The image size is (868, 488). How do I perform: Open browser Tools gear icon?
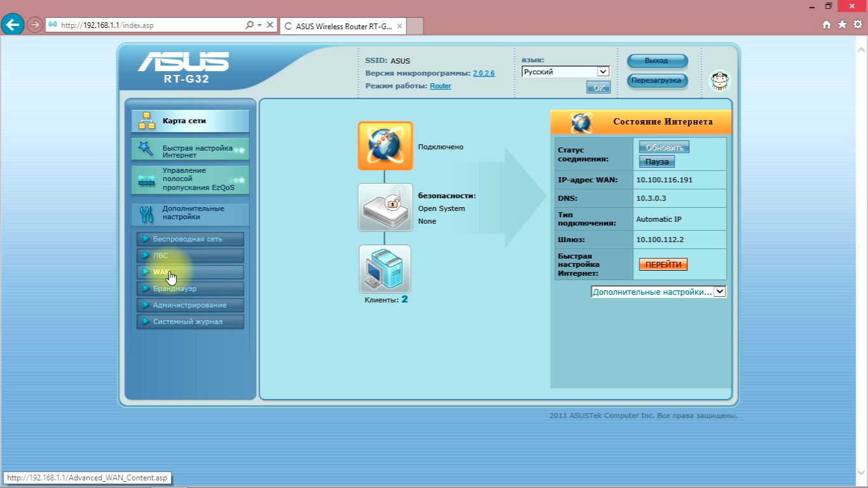point(857,25)
